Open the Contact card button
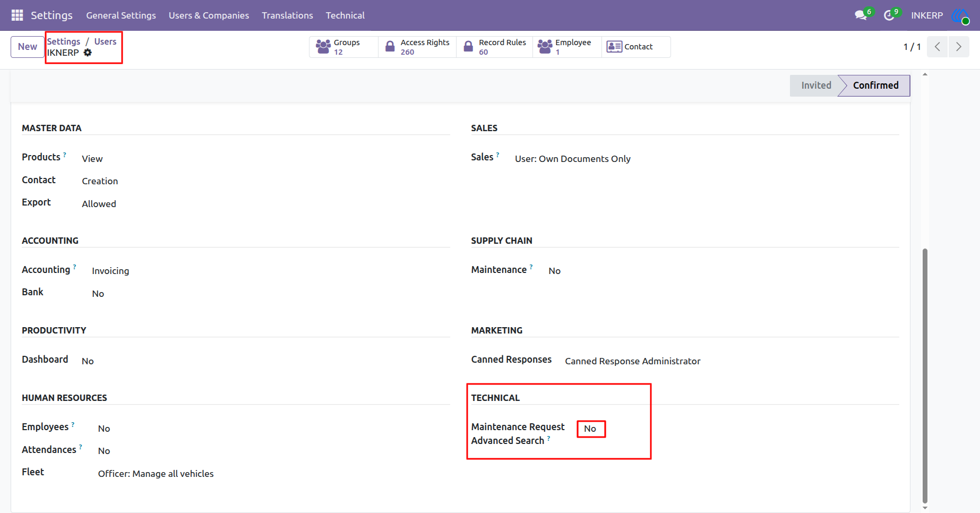The height and width of the screenshot is (513, 980). click(636, 47)
